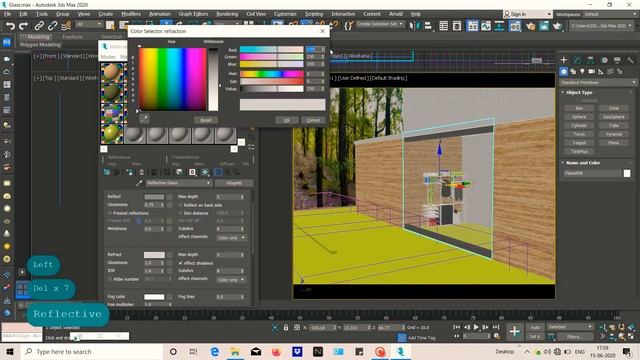Go to the end frame button
640x360 pixels.
pyautogui.click(x=496, y=327)
